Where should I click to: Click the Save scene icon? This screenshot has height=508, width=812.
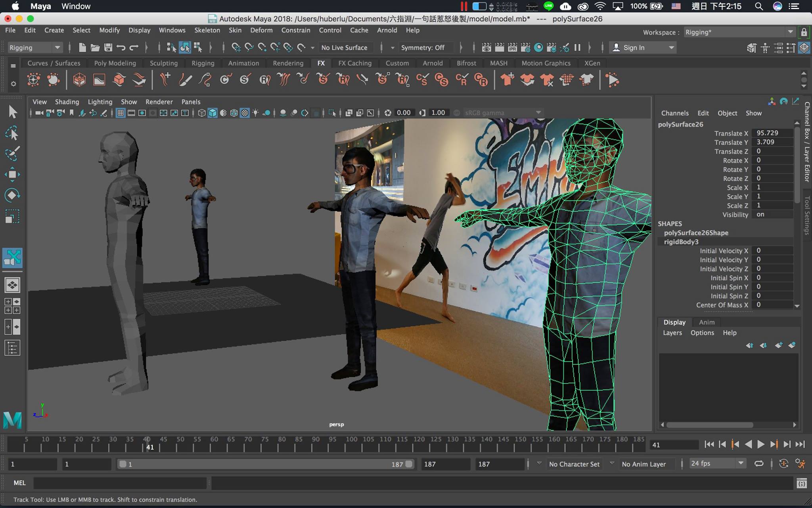[108, 48]
